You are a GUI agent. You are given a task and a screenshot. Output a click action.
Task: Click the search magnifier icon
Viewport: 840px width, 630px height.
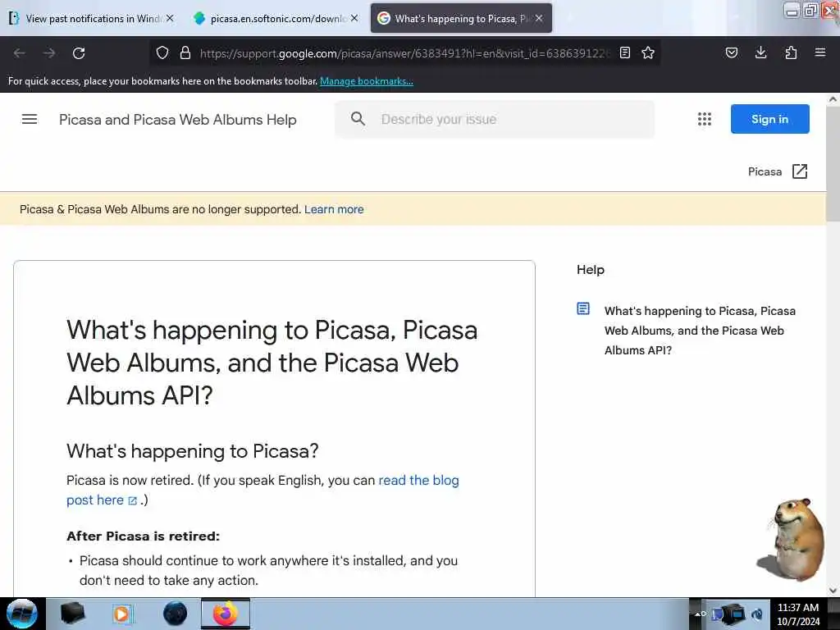tap(358, 119)
